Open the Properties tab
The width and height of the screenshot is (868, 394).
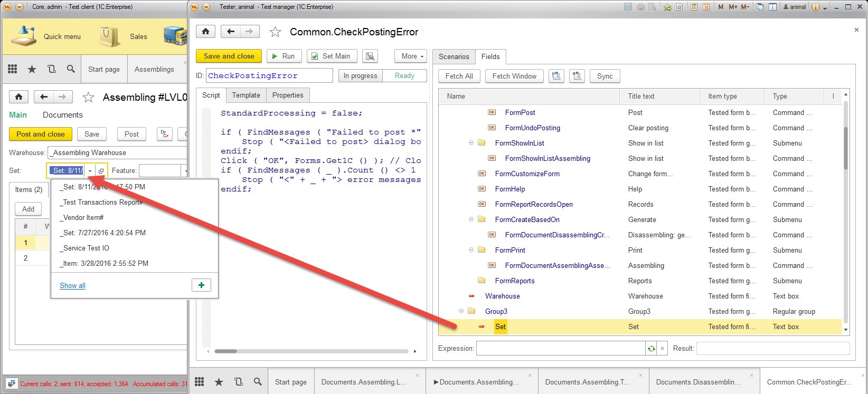[x=288, y=95]
